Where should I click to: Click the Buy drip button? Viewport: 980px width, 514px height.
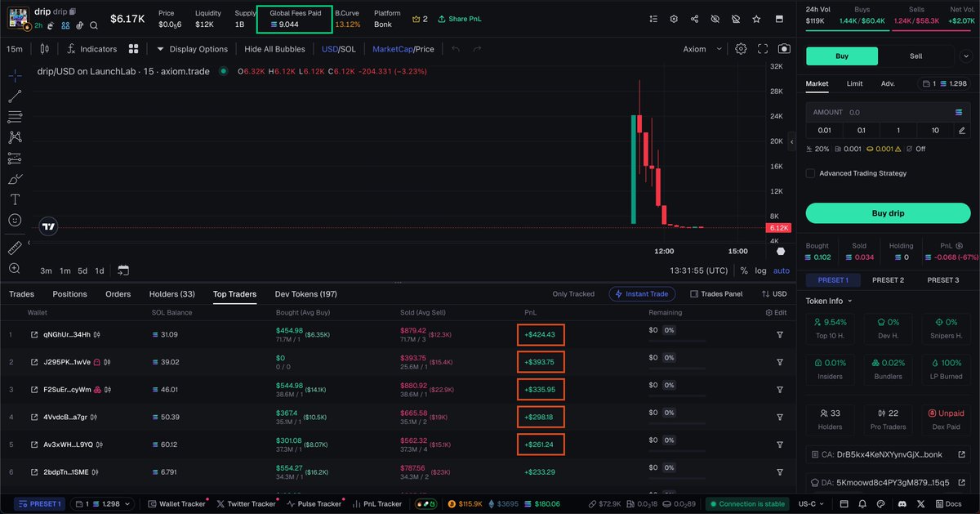[x=888, y=213]
